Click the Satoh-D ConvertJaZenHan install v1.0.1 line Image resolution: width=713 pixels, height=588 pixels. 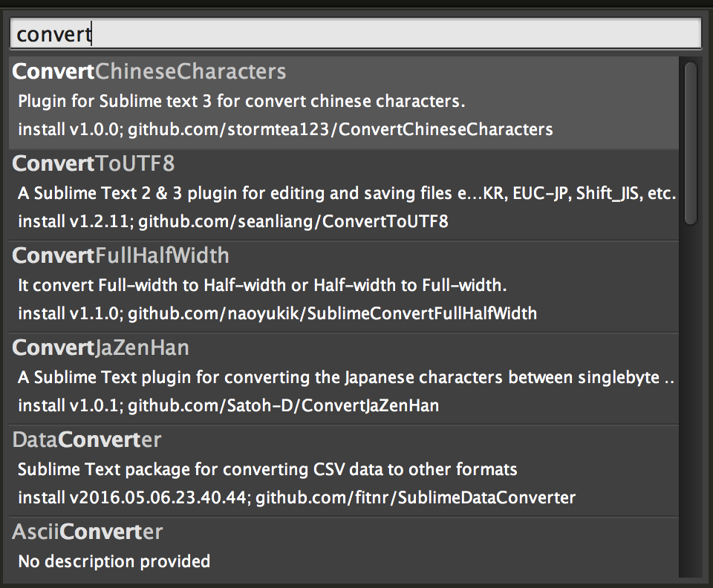click(228, 405)
